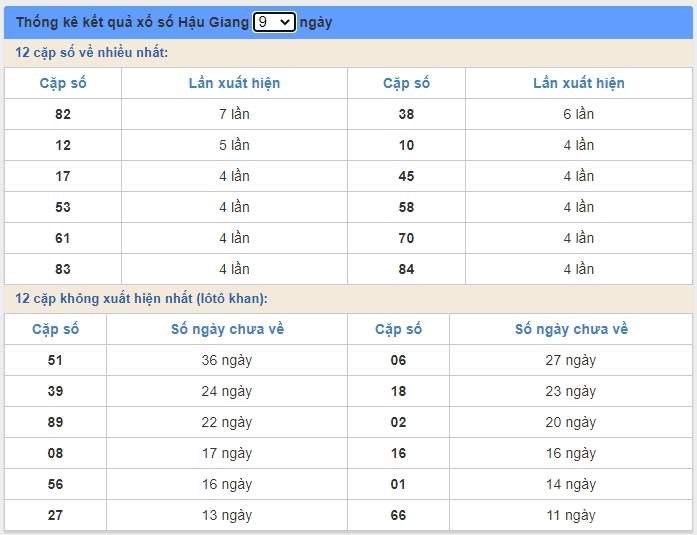Select pair number 82 in top table

[63, 114]
